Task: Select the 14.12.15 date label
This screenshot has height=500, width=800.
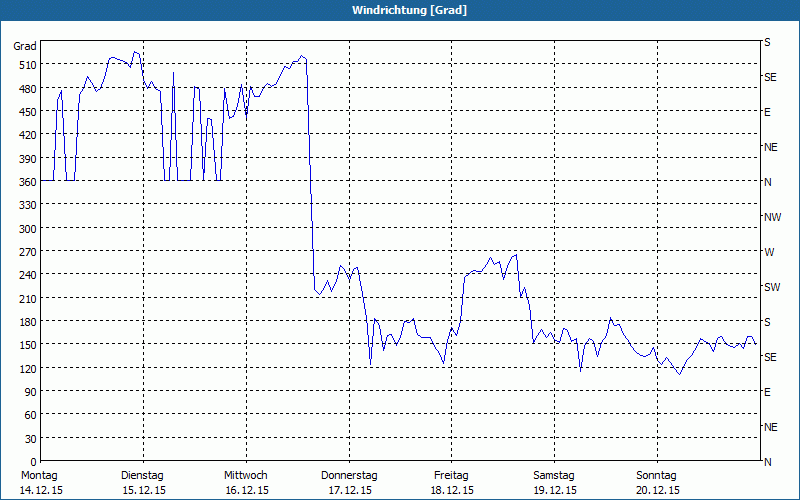Action: click(x=41, y=490)
